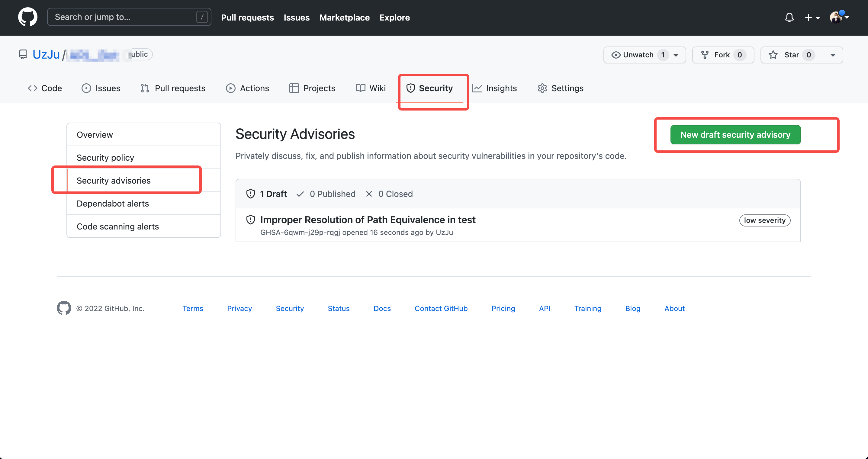Open the Actions tab

(248, 88)
